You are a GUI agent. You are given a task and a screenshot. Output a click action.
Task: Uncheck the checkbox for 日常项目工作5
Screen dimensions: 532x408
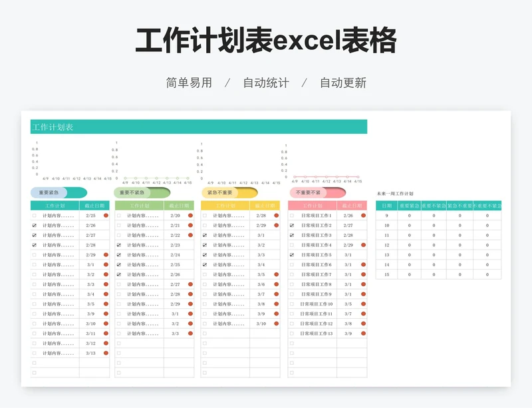click(292, 255)
